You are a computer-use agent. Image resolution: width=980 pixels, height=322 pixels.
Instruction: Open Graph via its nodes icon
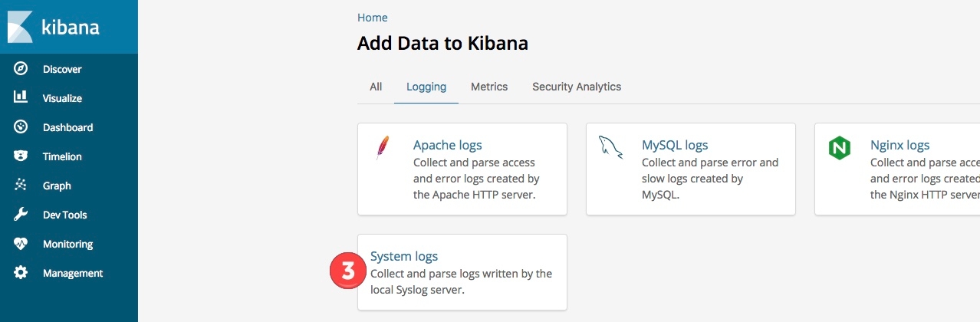point(21,185)
